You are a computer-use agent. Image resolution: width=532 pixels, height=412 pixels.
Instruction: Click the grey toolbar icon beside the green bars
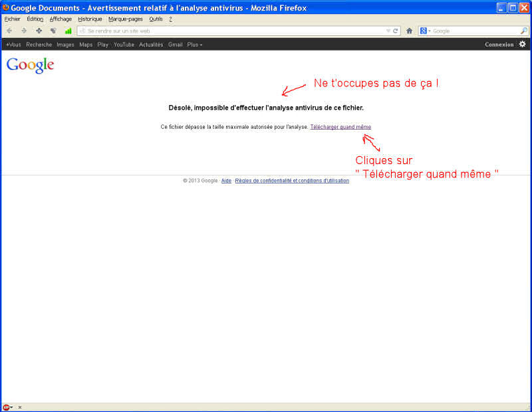(53, 31)
